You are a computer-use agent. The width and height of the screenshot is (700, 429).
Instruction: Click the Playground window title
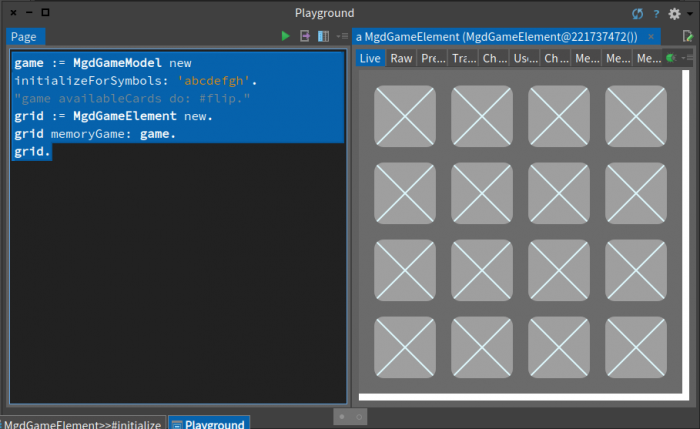[x=325, y=13]
